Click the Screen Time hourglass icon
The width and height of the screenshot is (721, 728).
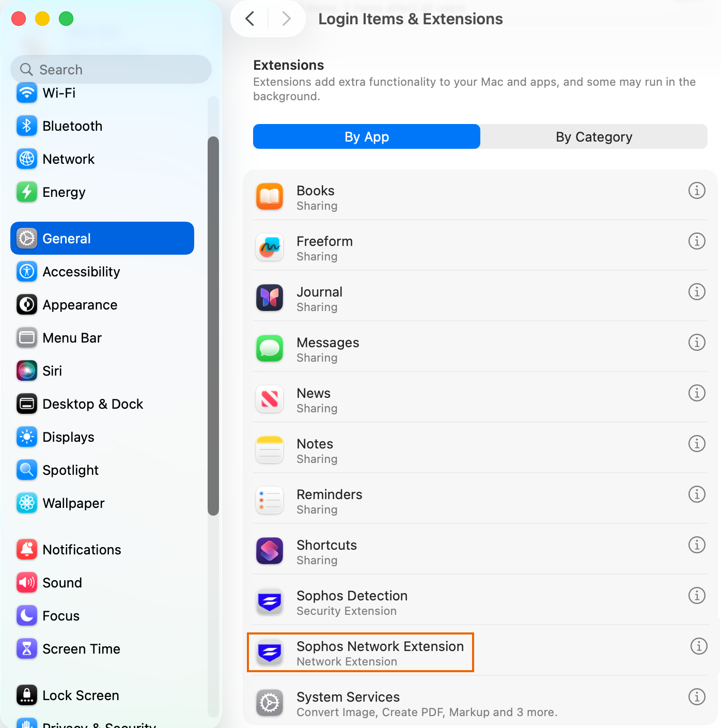(x=27, y=649)
